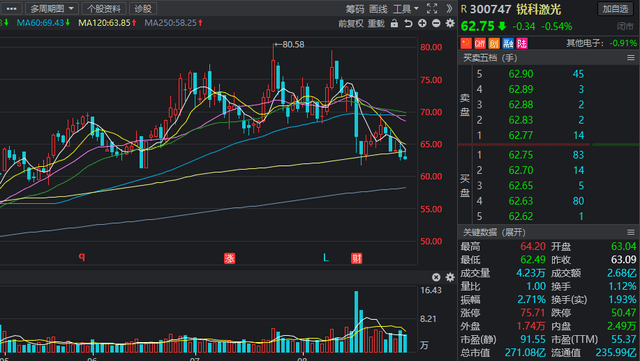Open the three-dots more options button

(11, 8)
